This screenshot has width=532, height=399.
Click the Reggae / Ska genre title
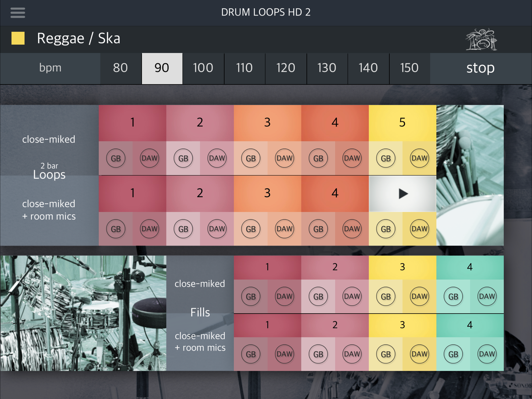(79, 39)
